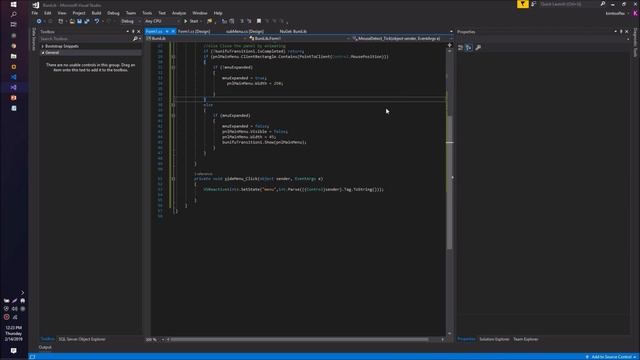Image resolution: width=640 pixels, height=360 pixels.
Task: Switch to the Solution Explorer tab
Action: (494, 339)
